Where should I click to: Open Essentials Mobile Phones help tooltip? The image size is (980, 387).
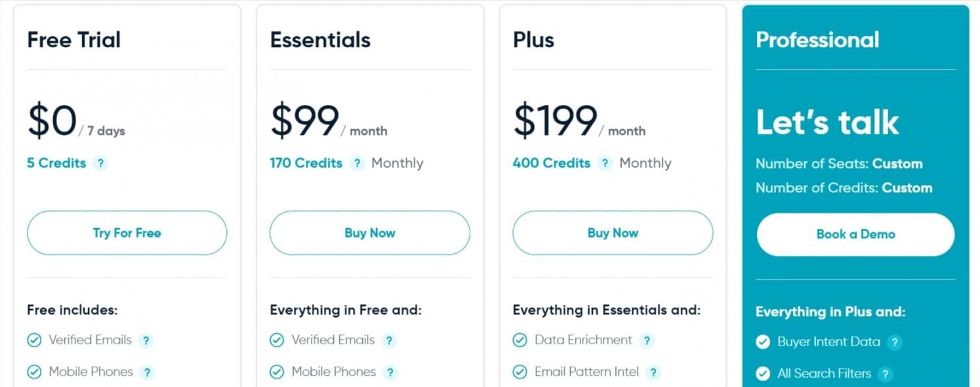(x=390, y=373)
